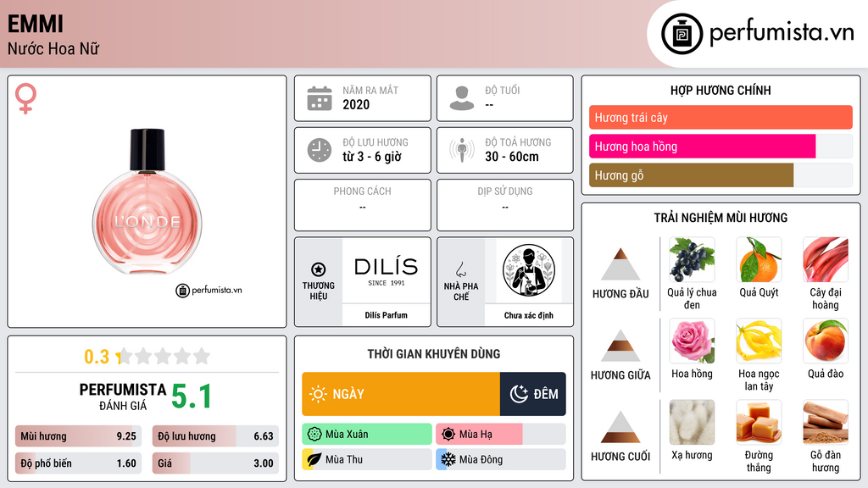Click the sillage icon beside Độ toả hương

click(462, 150)
